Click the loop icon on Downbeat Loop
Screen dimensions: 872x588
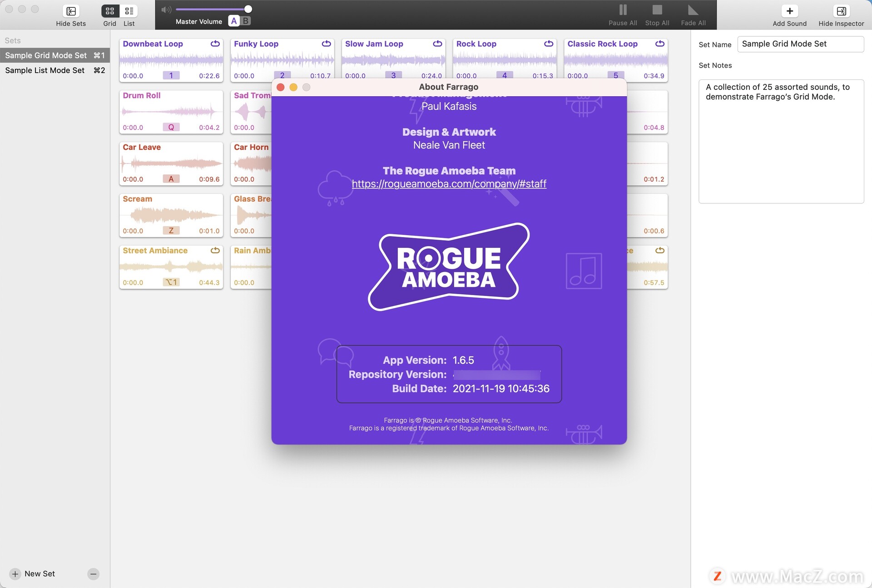coord(215,43)
